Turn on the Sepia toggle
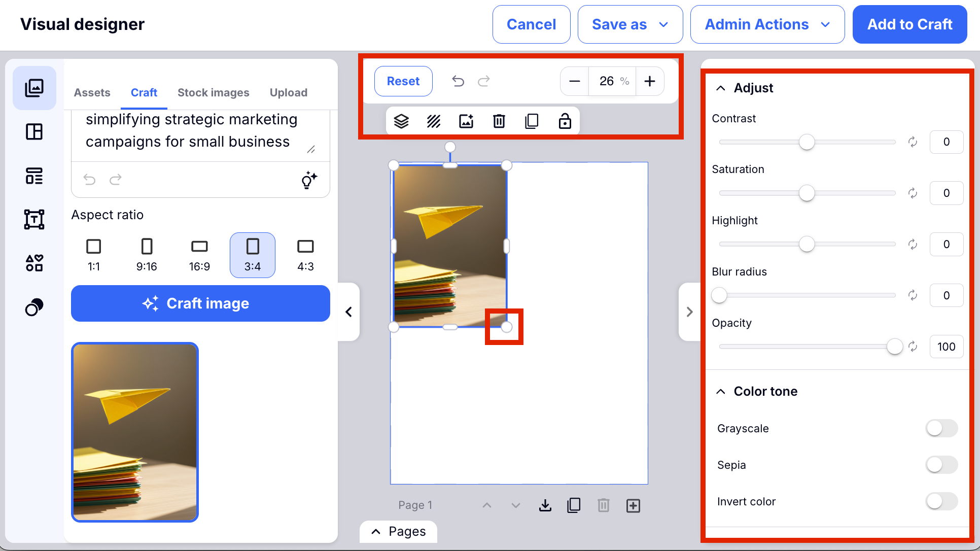This screenshot has width=980, height=551. coord(941,465)
